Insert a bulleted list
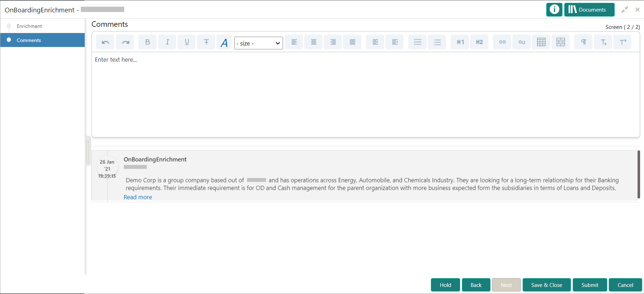Viewport: 644px width, 294px height. coord(417,42)
